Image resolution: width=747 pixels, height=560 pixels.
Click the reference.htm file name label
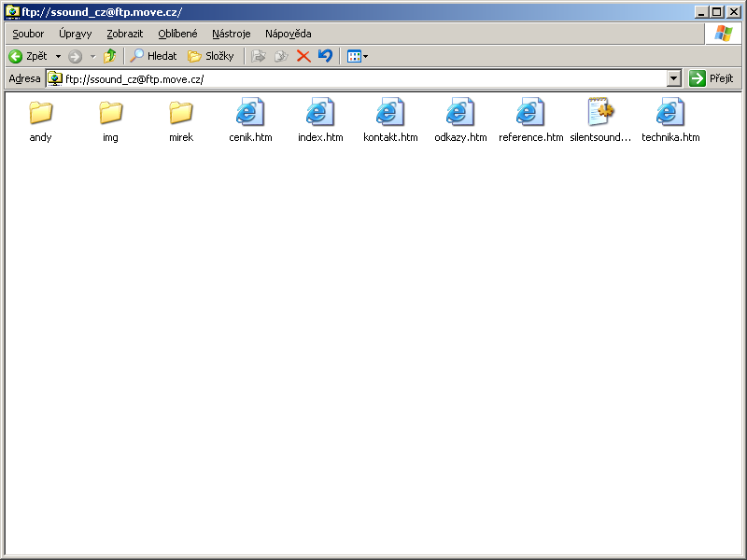[530, 137]
